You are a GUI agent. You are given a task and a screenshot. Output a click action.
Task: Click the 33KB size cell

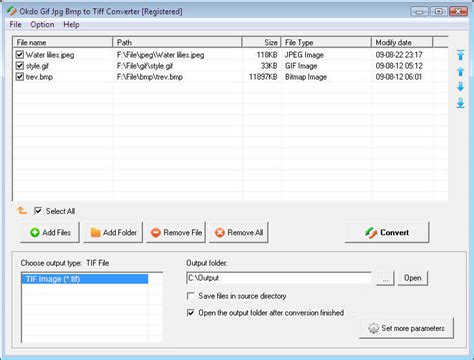point(269,66)
